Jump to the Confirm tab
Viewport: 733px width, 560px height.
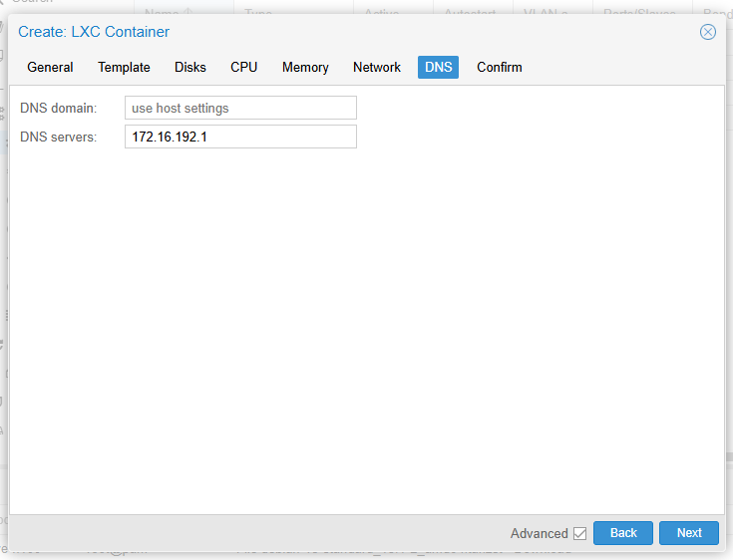tap(499, 68)
